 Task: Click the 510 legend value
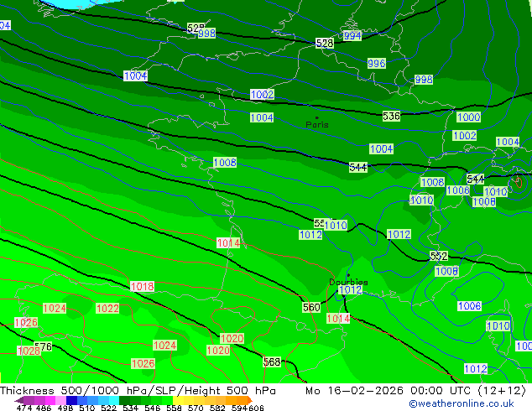pos(87,408)
